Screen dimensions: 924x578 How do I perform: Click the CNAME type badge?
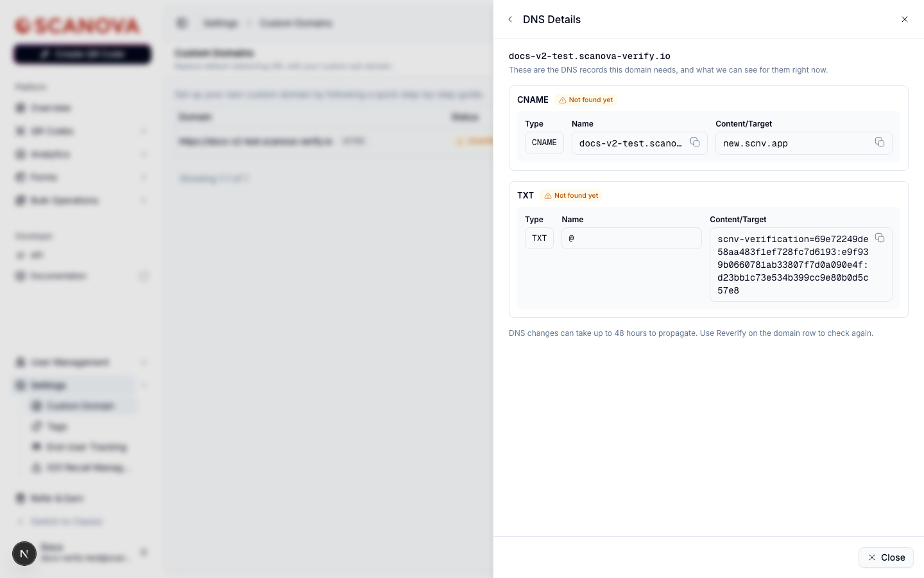point(544,143)
